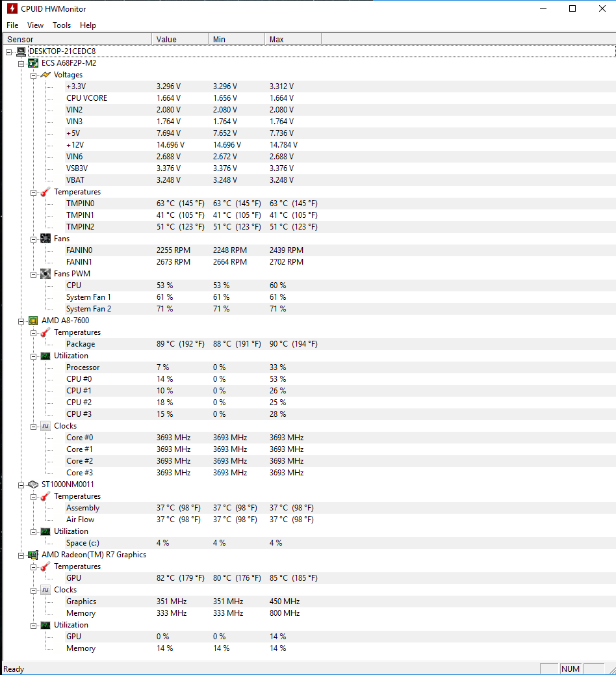Collapse the Fans group expander
This screenshot has width=616, height=675.
click(x=34, y=239)
